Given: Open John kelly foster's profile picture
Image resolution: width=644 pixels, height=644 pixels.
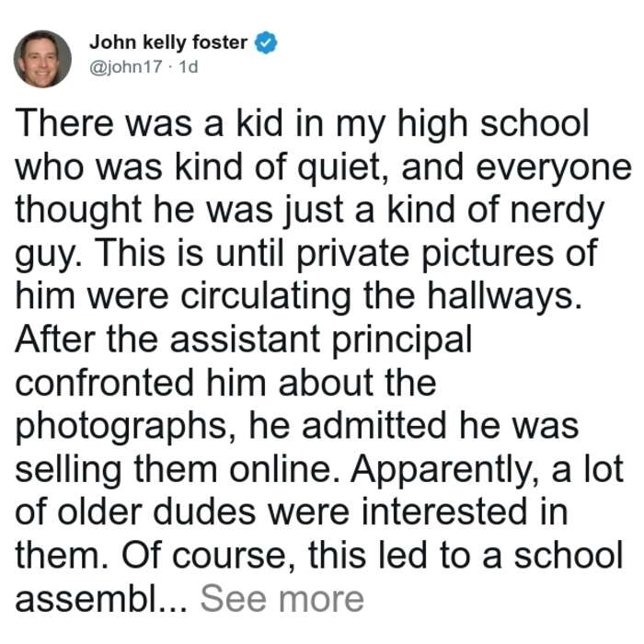Looking at the screenshot, I should (x=42, y=59).
